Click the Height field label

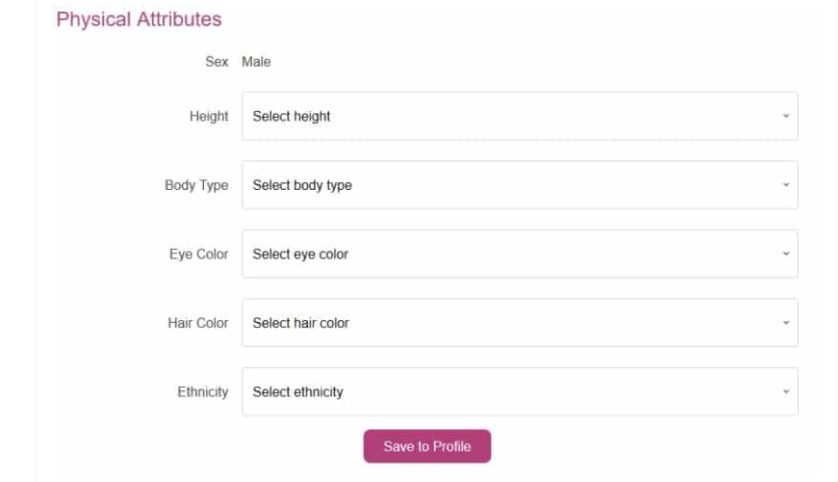coord(208,116)
